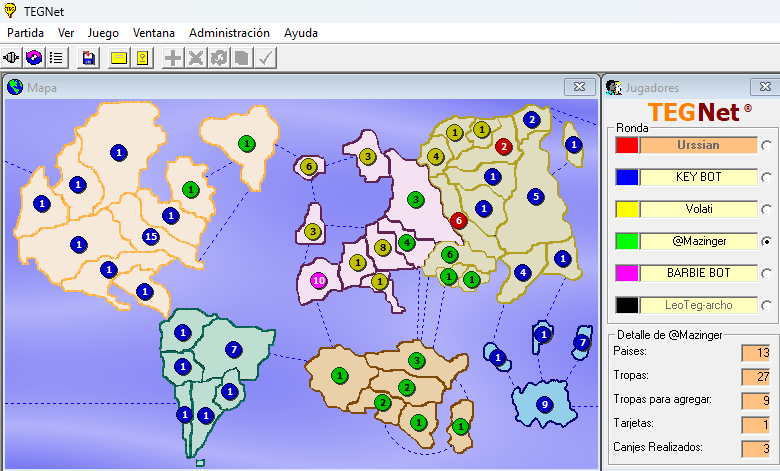Select the radio button next to Urssian
The image size is (780, 471).
766,146
